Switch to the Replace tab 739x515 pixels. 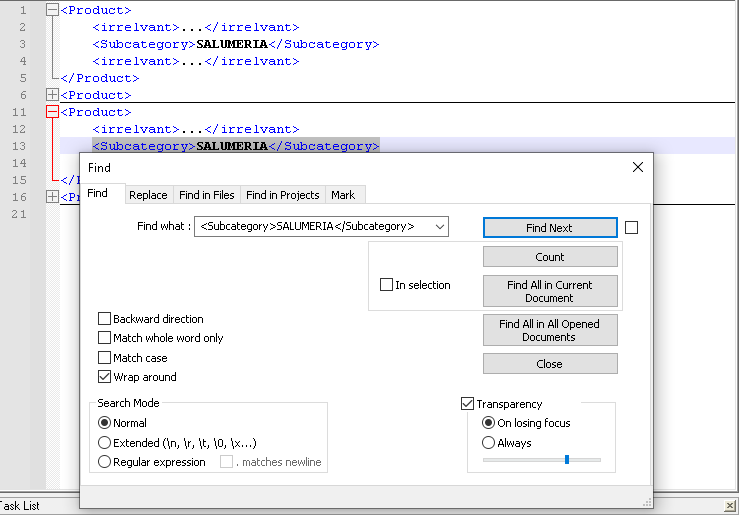click(x=148, y=195)
